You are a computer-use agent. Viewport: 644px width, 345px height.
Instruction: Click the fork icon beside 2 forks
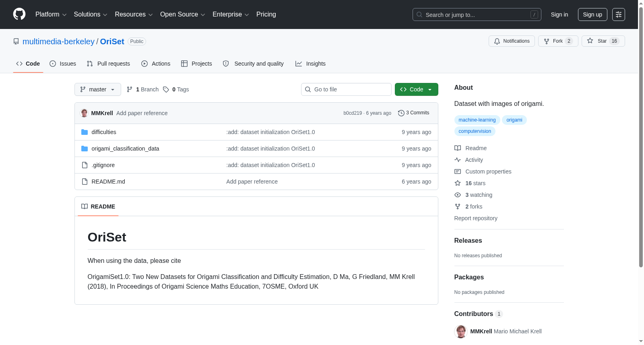tap(458, 207)
